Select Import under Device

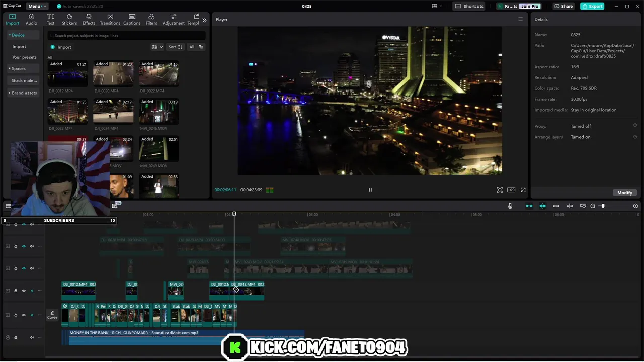[19, 46]
